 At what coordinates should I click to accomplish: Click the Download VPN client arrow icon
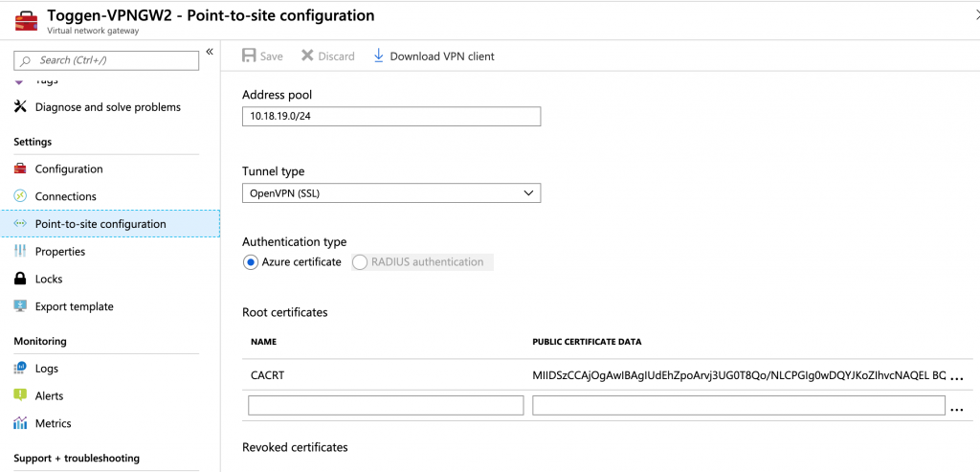click(378, 56)
